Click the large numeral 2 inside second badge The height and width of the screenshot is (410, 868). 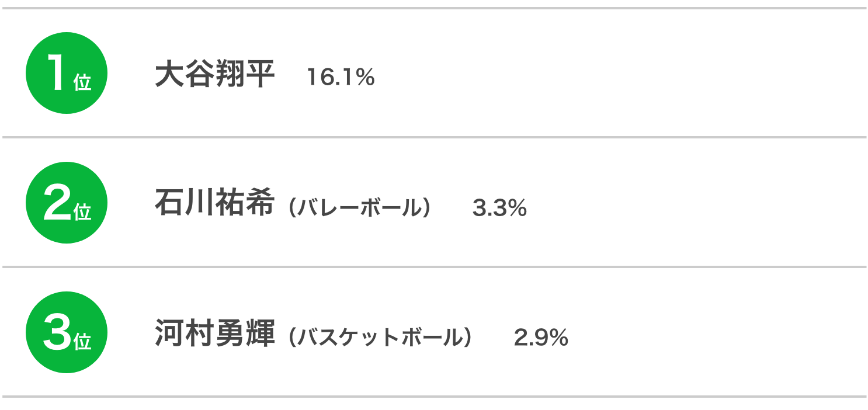click(57, 204)
